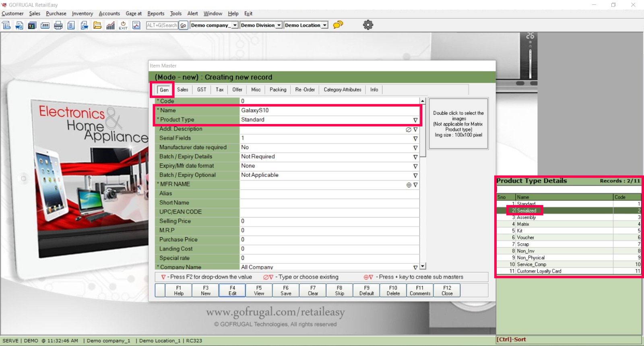
Task: Click the M.R.P value field
Action: (329, 230)
